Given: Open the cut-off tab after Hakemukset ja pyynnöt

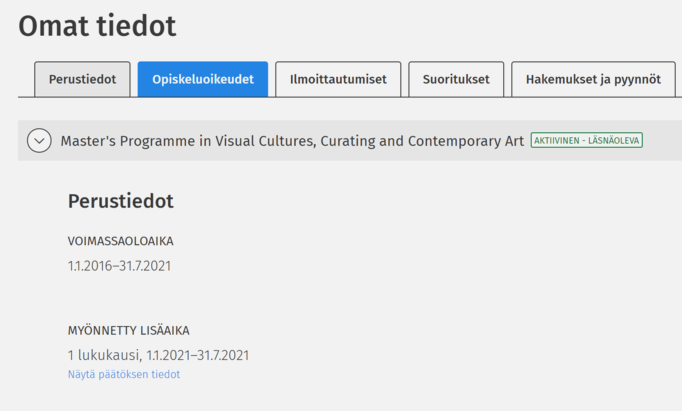Looking at the screenshot, I should (679, 80).
